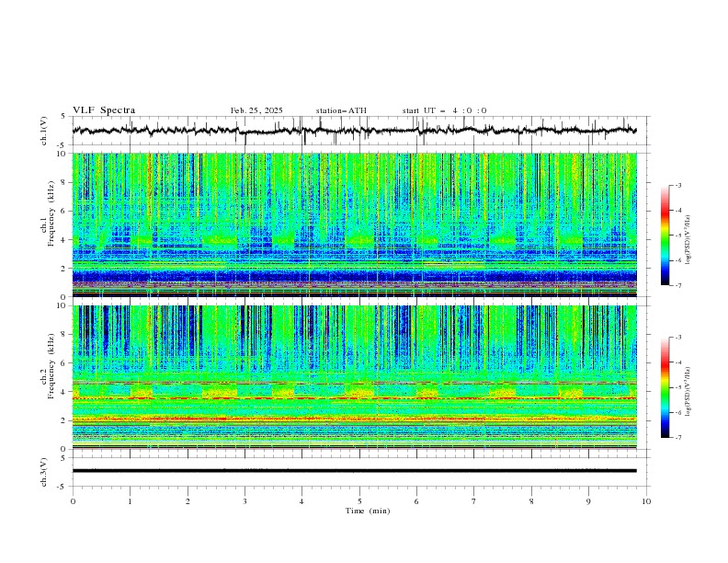This screenshot has height=563, width=728.
Task: Click the ch.2 Frequency (kHz) axis label
Action: 48,366
